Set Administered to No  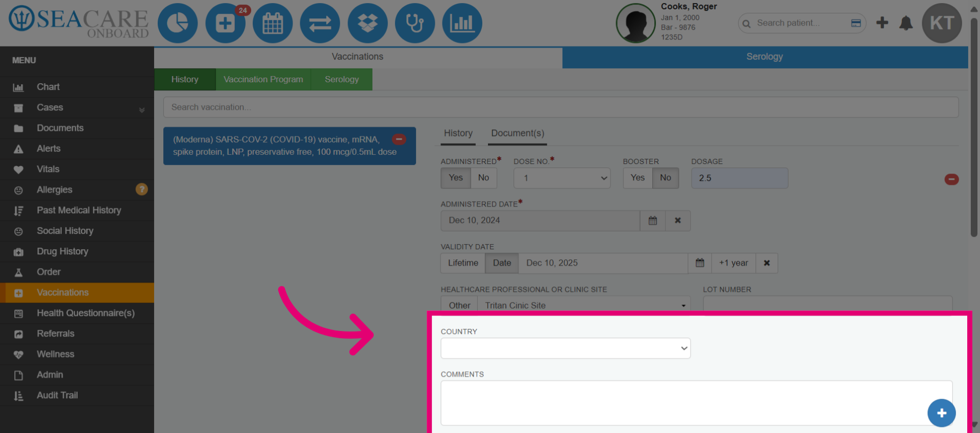click(483, 178)
